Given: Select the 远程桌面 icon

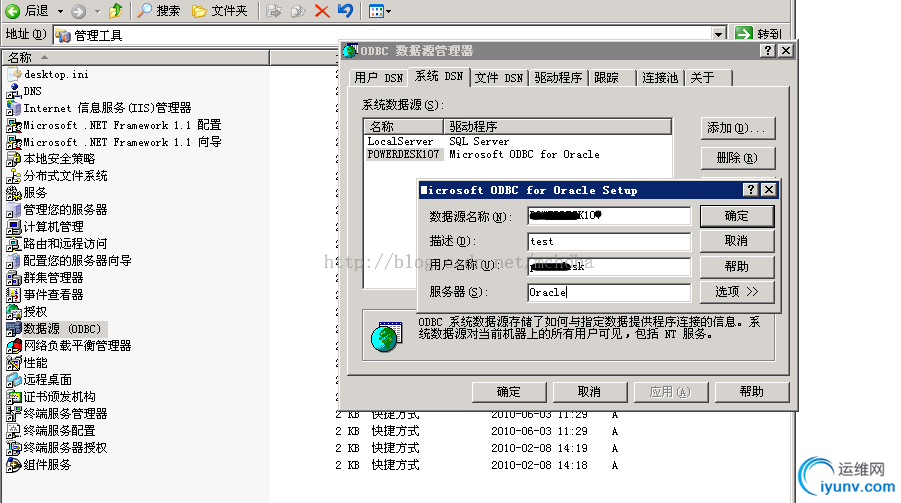Looking at the screenshot, I should tap(14, 379).
